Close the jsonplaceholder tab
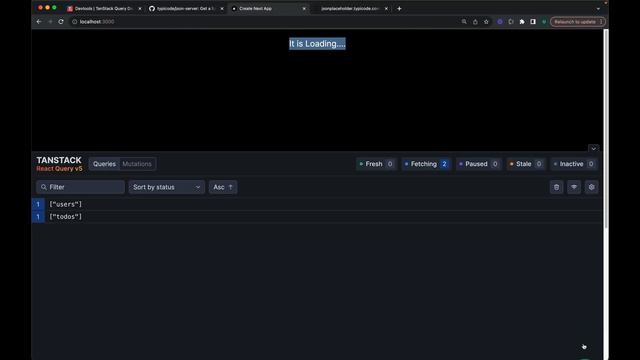 tap(386, 9)
